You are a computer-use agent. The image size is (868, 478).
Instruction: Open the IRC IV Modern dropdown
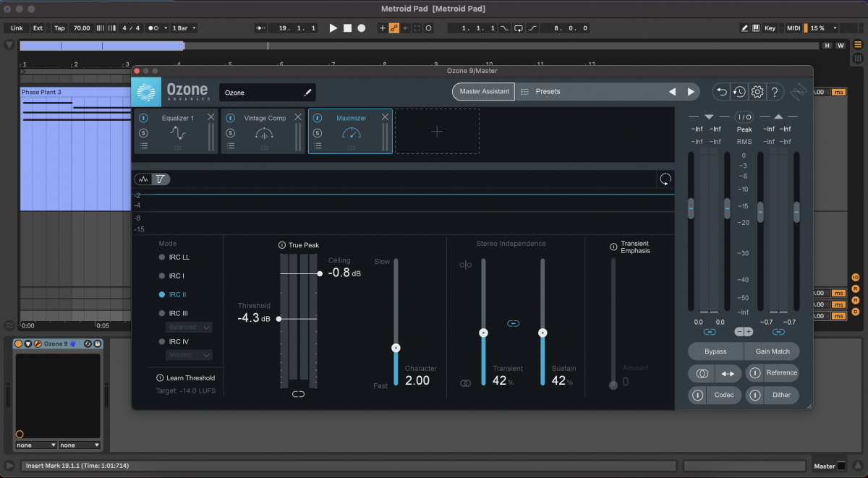point(190,355)
